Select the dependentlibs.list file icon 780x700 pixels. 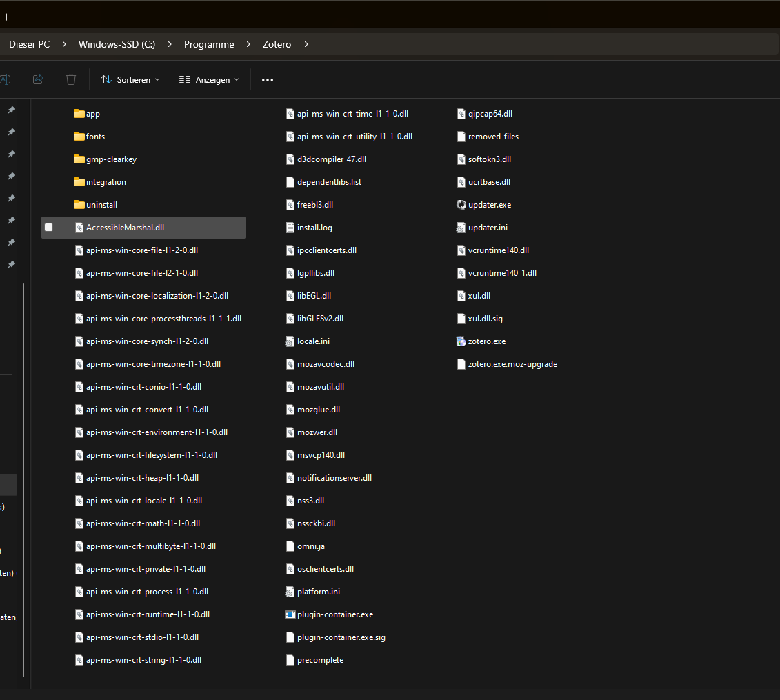[x=290, y=182]
